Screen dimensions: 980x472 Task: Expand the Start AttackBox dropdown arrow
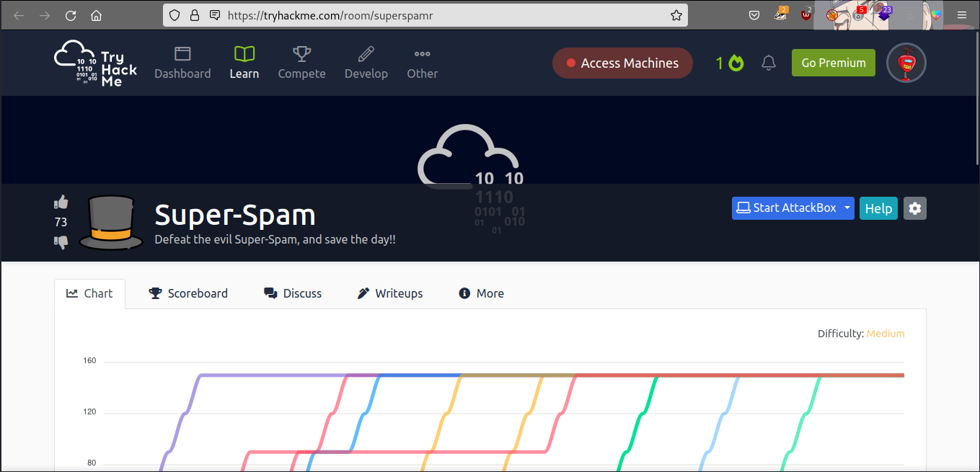coord(847,208)
